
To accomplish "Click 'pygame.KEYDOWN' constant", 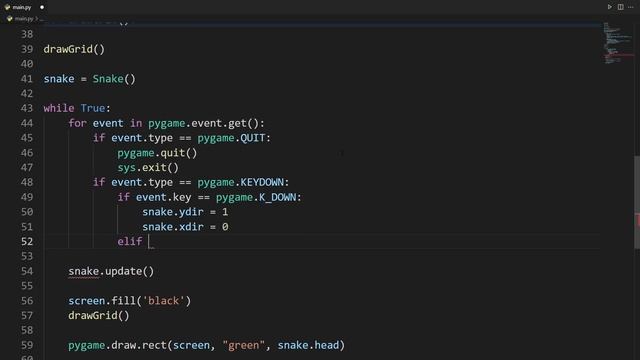I will click(240, 182).
